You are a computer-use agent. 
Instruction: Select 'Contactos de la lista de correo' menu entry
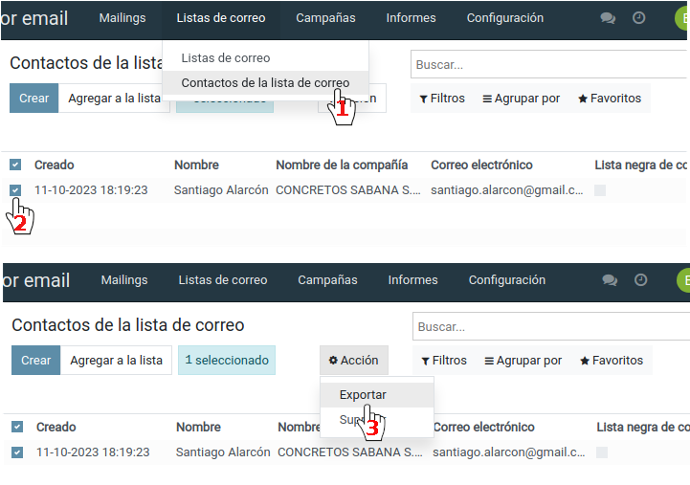[x=265, y=82]
